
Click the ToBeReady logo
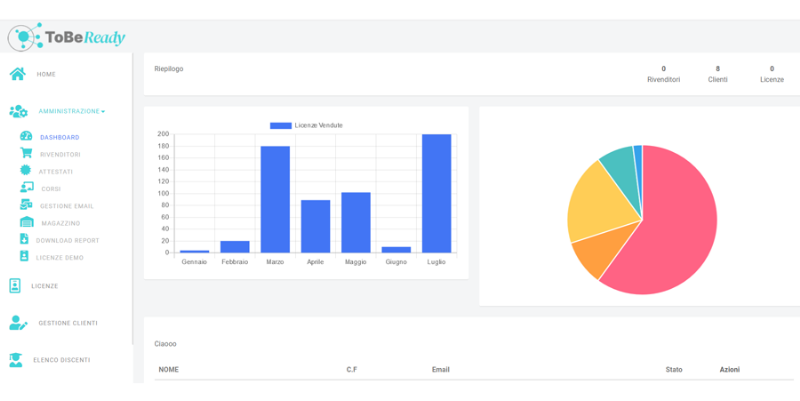[66, 37]
